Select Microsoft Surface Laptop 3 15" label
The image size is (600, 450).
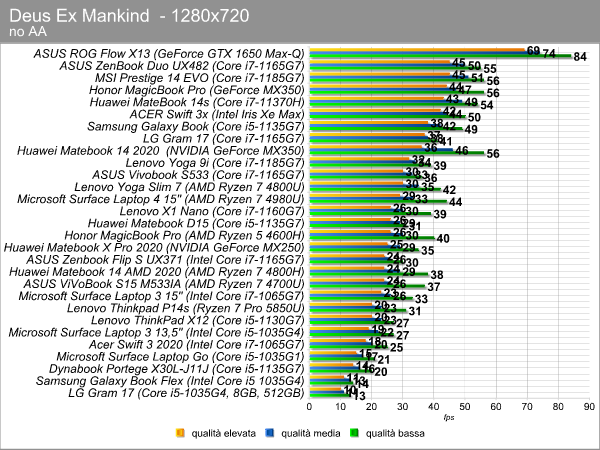point(161,296)
